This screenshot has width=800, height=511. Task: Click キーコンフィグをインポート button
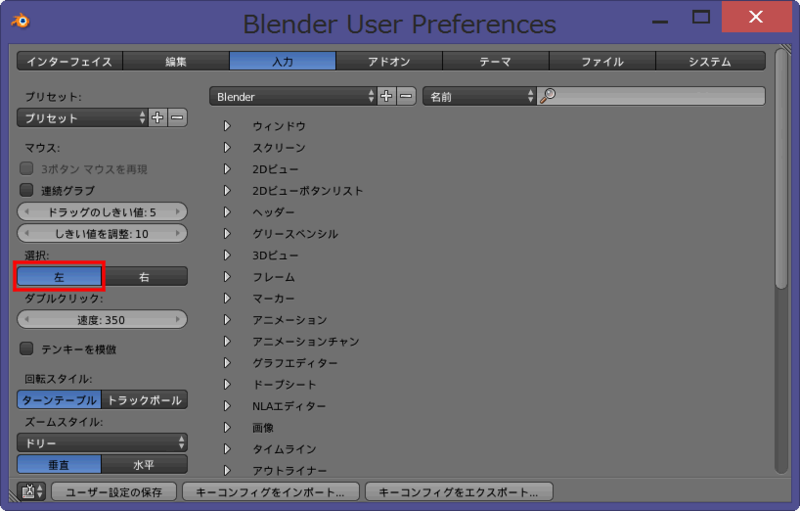coord(270,492)
